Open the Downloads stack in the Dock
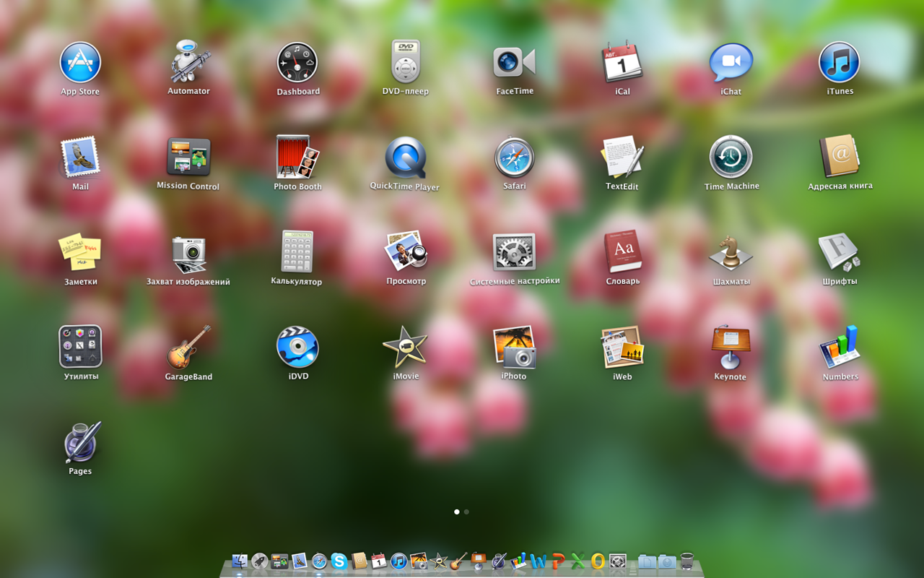This screenshot has height=578, width=924. (x=667, y=561)
